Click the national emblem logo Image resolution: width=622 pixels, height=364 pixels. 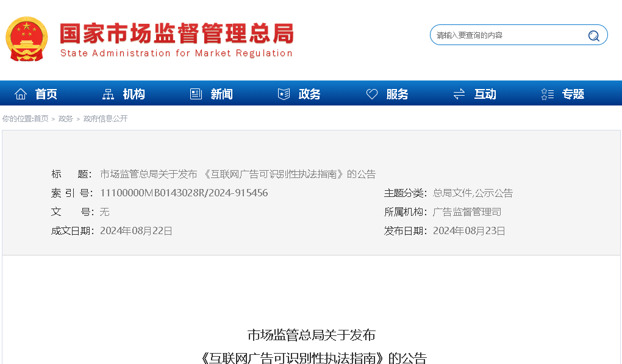[27, 39]
